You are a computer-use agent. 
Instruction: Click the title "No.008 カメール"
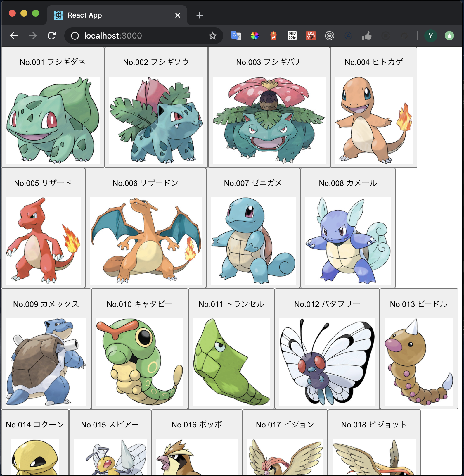click(348, 183)
